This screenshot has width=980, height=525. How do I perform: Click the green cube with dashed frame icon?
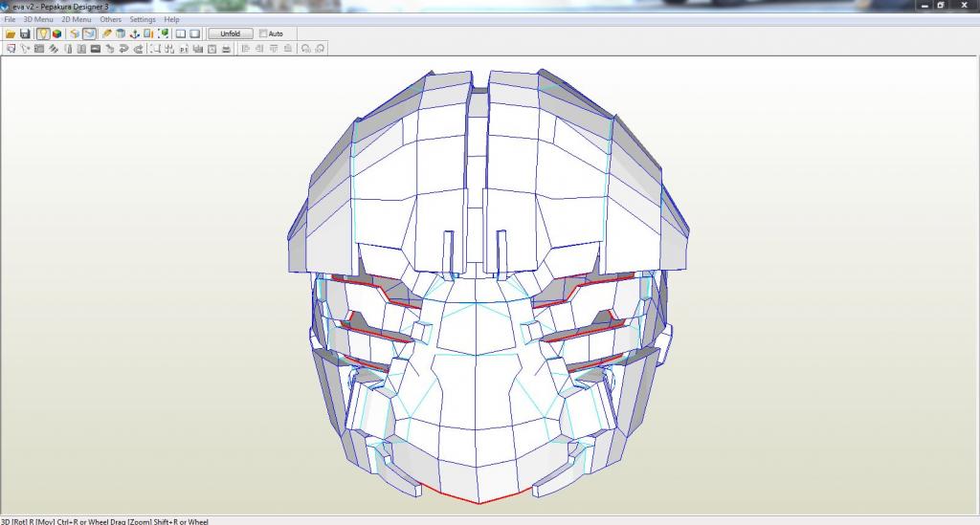click(163, 33)
